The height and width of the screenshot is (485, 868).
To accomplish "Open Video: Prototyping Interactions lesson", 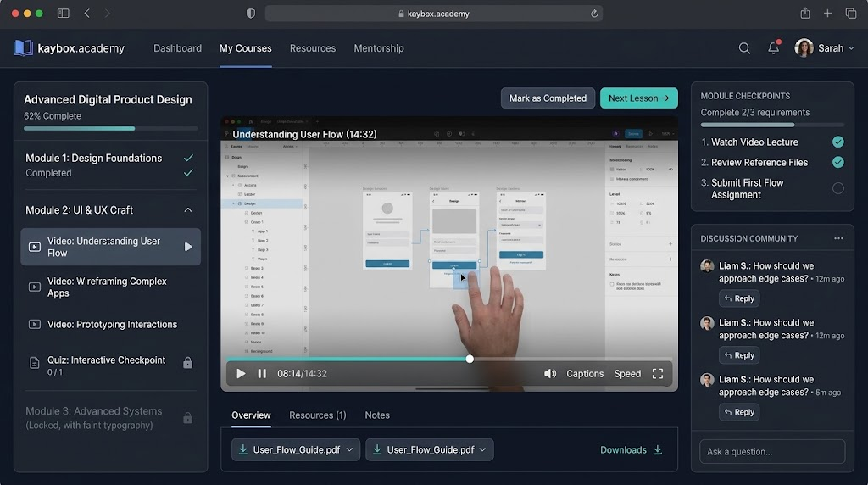I will point(110,325).
